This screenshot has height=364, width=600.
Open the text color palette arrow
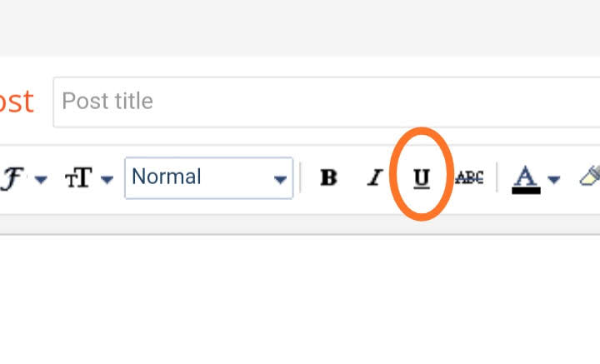(554, 180)
